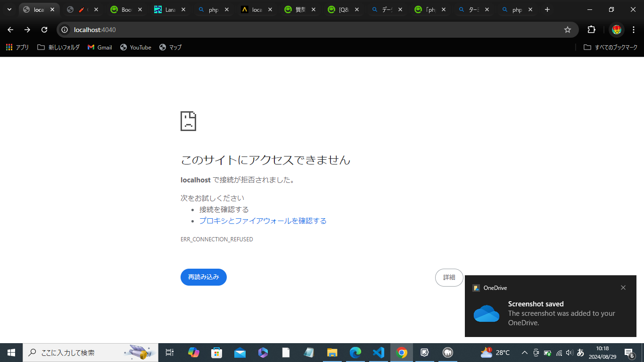Switch to the Boo tab
Image resolution: width=644 pixels, height=362 pixels.
(126, 9)
